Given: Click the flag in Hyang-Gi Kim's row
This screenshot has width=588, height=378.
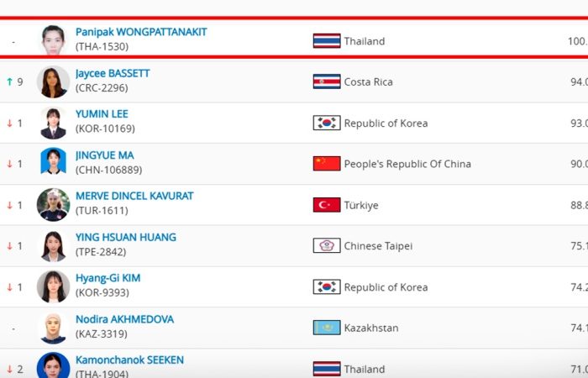Looking at the screenshot, I should click(x=327, y=287).
